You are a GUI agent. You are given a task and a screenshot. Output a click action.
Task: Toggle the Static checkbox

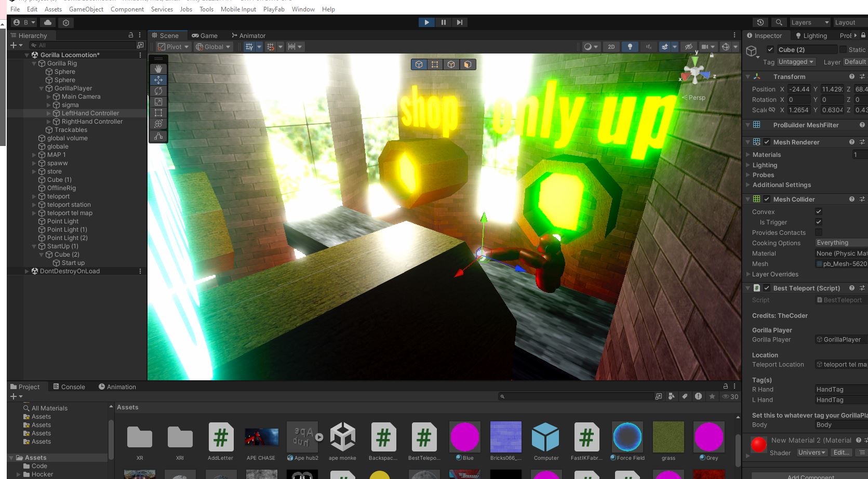[x=843, y=49]
